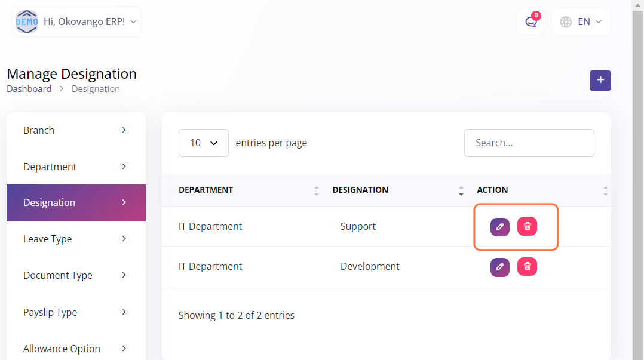This screenshot has height=360, width=644.
Task: Open Branch in the sidebar
Action: coord(76,130)
